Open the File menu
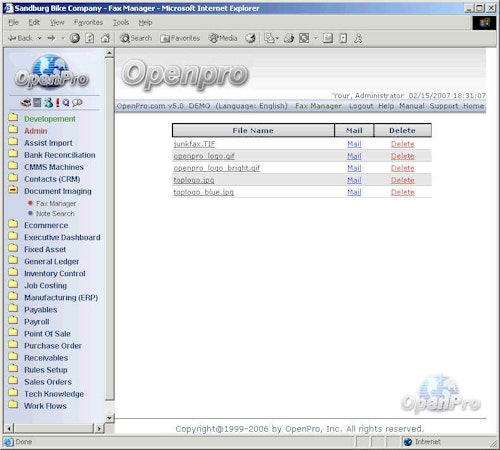This screenshot has height=450, width=500. pyautogui.click(x=13, y=22)
